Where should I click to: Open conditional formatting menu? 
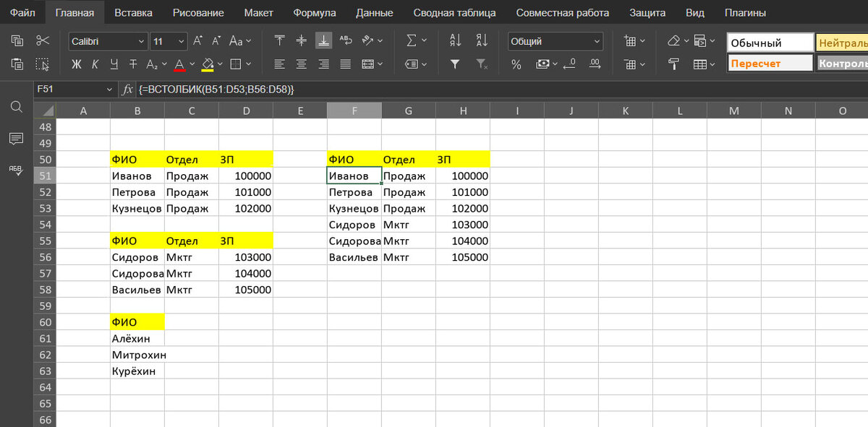(704, 41)
